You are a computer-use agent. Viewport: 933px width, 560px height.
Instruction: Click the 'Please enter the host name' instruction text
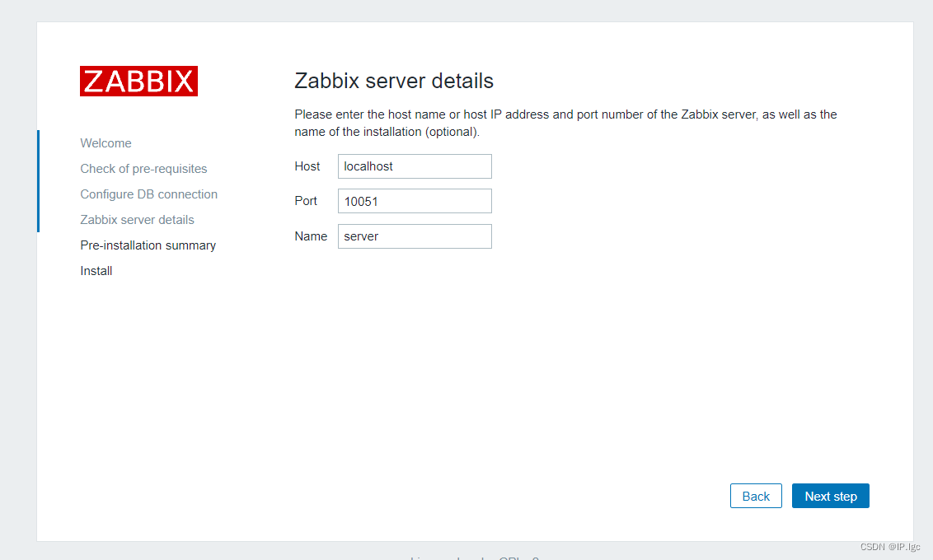566,123
